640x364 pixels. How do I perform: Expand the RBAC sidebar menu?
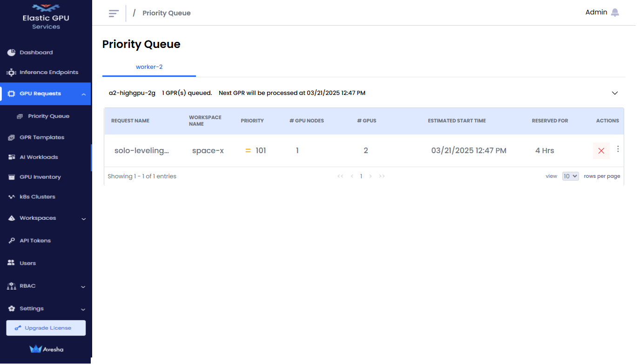[83, 287]
